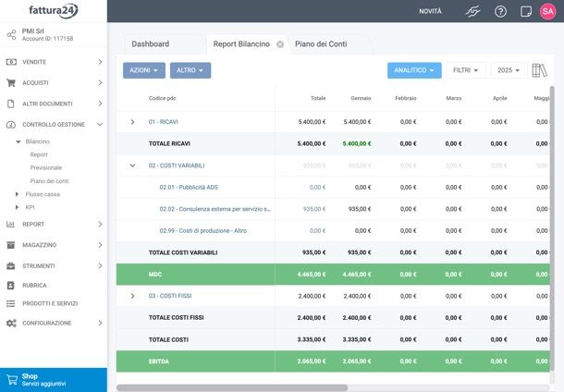Screen dimensions: 564x392
Task: Click the account share icon beside PMI Srl
Action: [11, 35]
